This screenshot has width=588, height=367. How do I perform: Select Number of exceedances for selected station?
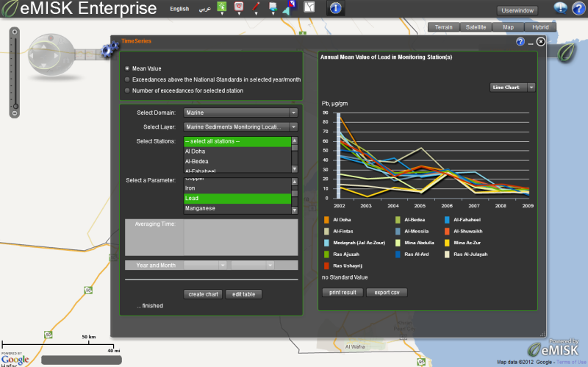[127, 90]
